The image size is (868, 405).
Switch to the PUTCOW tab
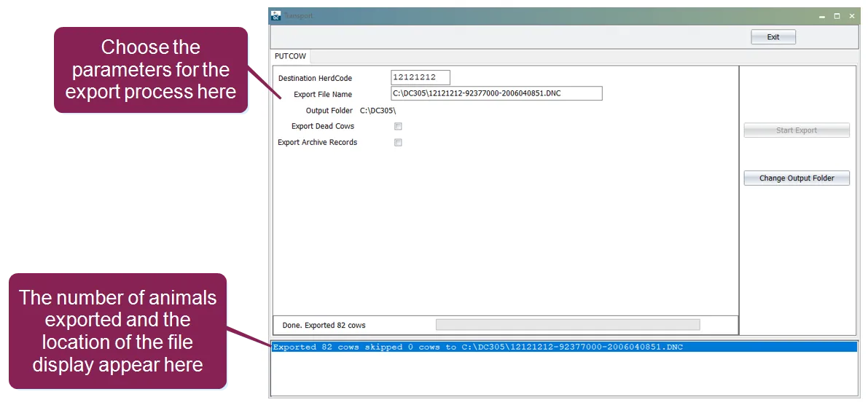click(x=290, y=56)
